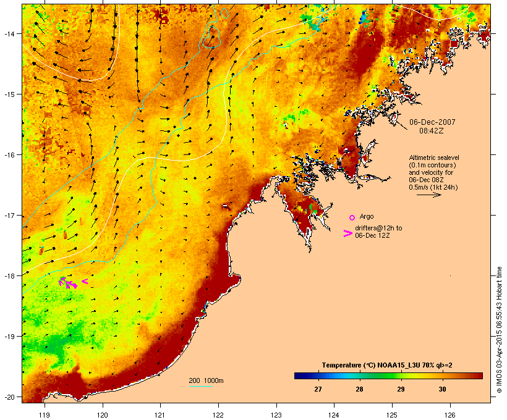Click the IMOS copyright timestamp vertical text
507x420 pixels.
coord(499,330)
